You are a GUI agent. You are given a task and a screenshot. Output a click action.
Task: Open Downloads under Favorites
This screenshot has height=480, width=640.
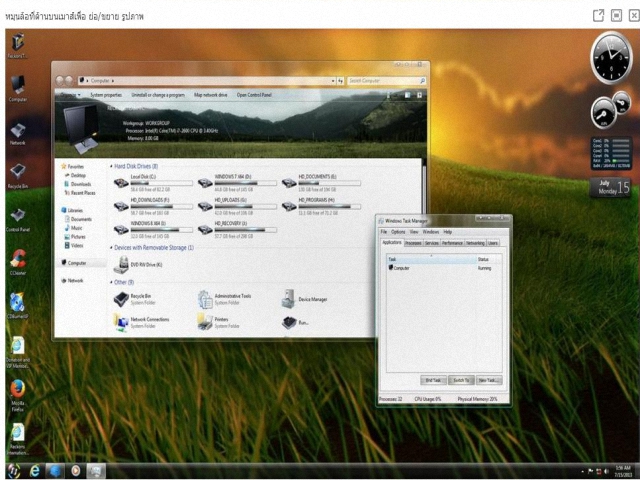[x=78, y=184]
